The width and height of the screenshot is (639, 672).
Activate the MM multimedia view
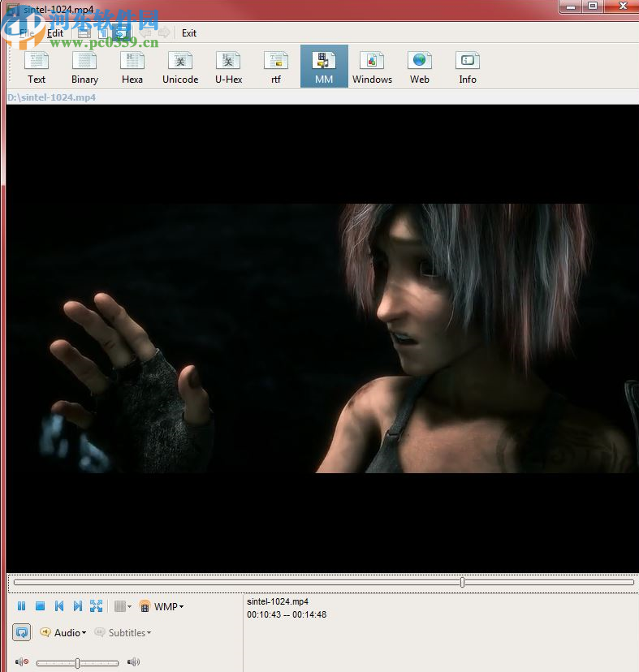324,67
